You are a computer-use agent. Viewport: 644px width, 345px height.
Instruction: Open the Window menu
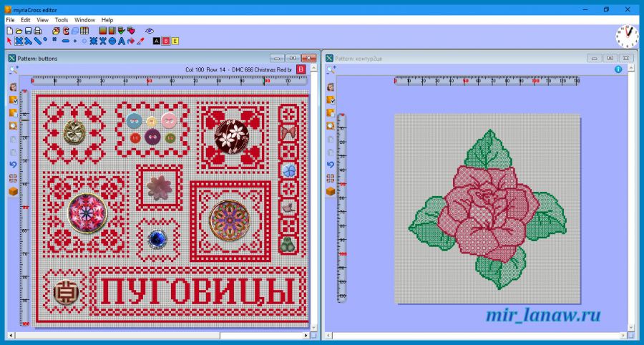84,20
